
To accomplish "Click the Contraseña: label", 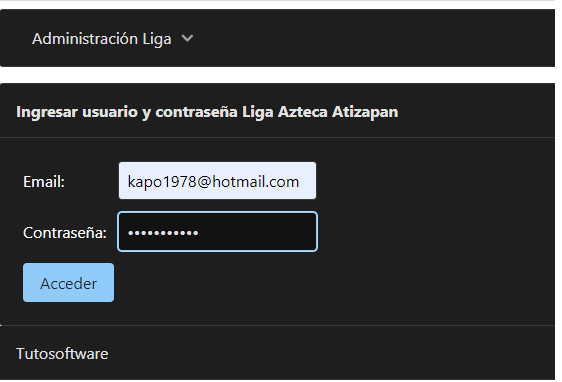I will pos(65,233).
